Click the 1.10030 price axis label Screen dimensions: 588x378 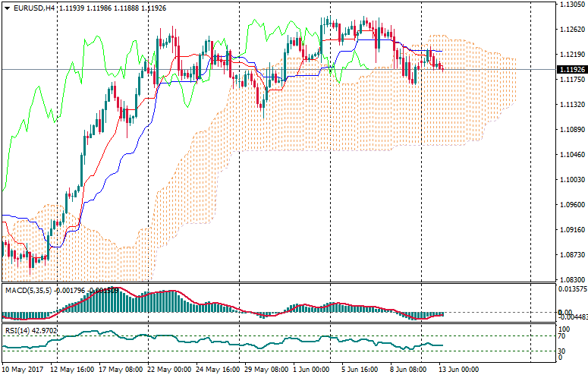[573, 180]
